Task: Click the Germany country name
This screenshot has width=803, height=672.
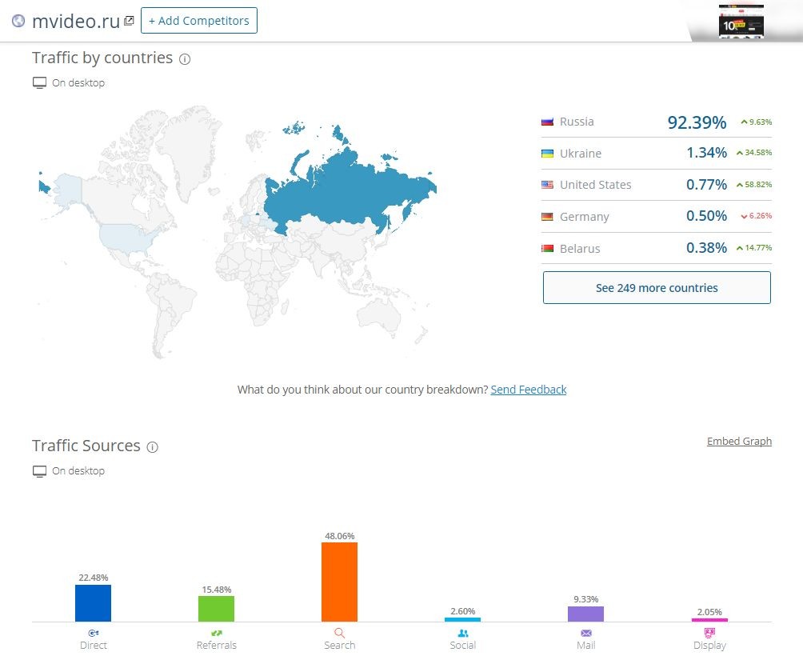Action: [585, 217]
